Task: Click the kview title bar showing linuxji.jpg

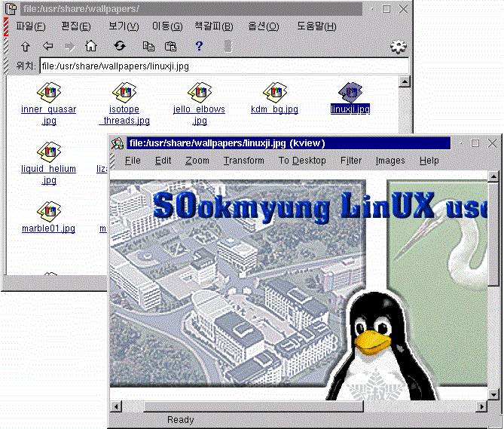Action: click(x=289, y=143)
